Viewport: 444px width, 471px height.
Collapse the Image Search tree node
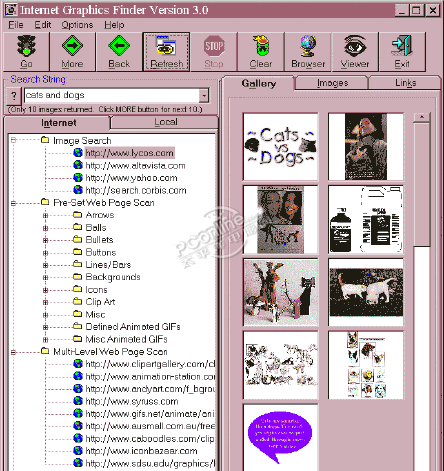coord(13,140)
